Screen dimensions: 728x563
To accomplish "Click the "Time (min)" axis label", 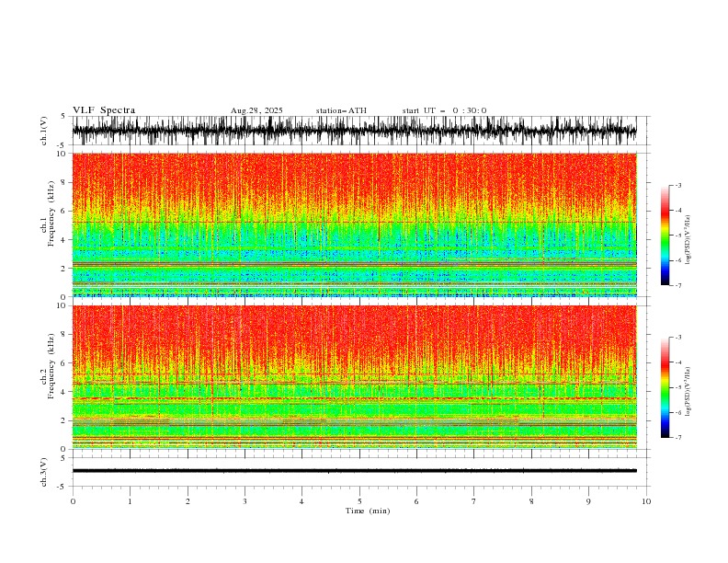I will click(x=368, y=511).
